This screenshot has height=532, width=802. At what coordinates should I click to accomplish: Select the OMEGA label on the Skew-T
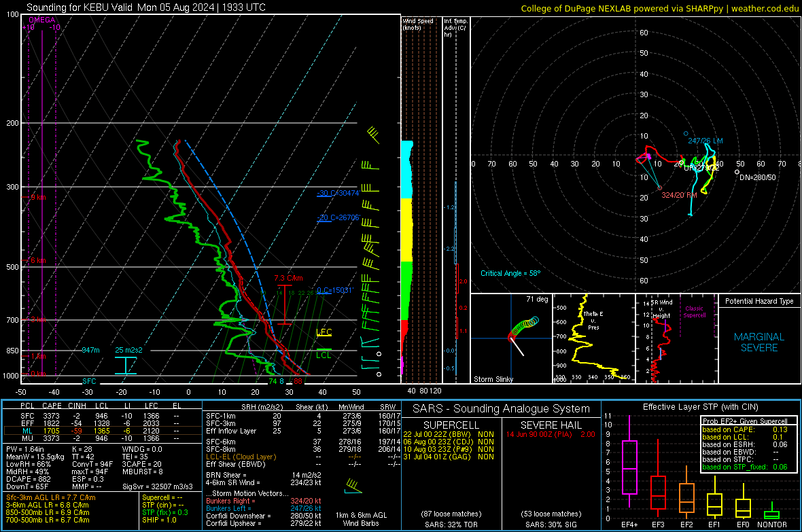[x=42, y=20]
